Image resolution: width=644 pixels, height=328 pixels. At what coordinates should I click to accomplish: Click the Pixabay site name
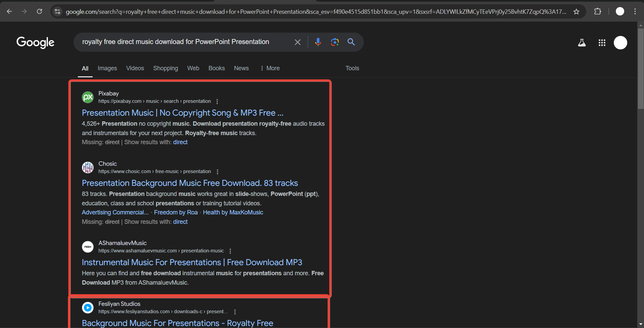tap(108, 93)
